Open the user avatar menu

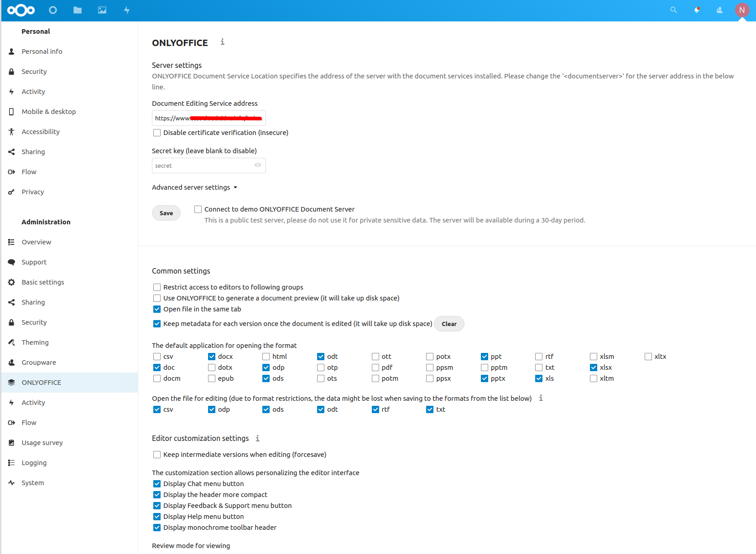(742, 10)
